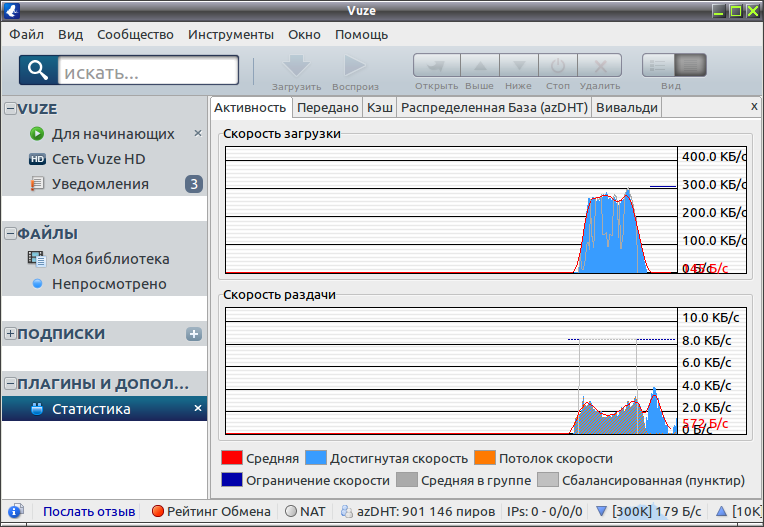Expand the ПОДПИСКИ sidebar section
Screen dimensions: 764x527
(10, 334)
